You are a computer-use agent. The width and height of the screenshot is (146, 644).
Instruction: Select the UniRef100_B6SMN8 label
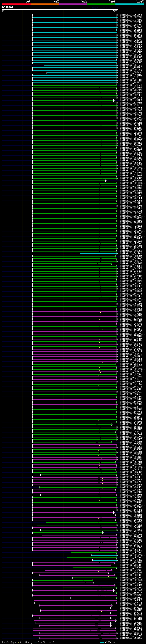pos(131,63)
